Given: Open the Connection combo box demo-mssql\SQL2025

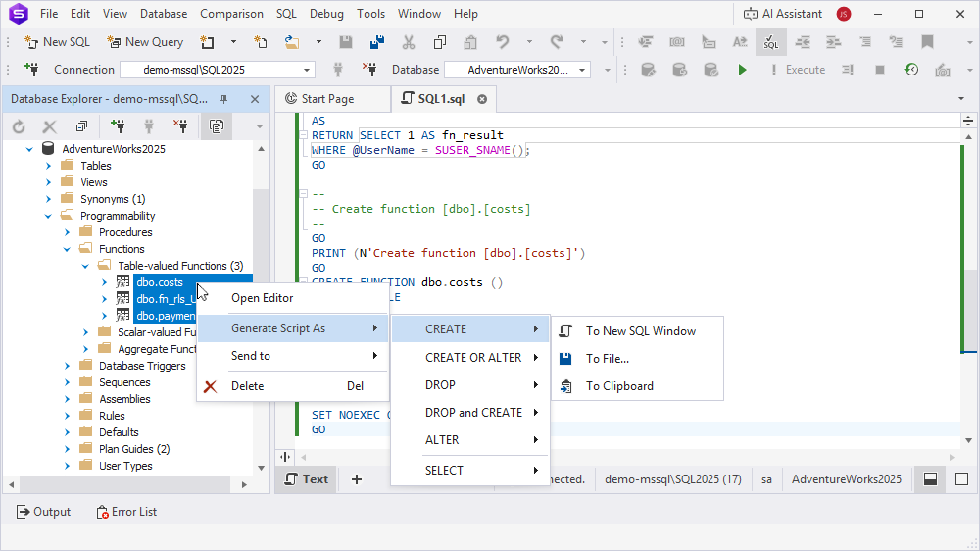Looking at the screenshot, I should (218, 70).
